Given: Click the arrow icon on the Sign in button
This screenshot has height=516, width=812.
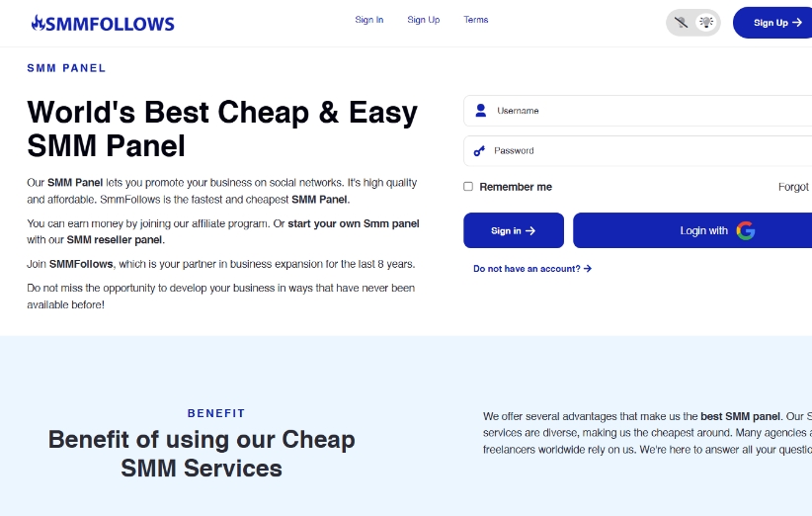Looking at the screenshot, I should click(x=530, y=230).
